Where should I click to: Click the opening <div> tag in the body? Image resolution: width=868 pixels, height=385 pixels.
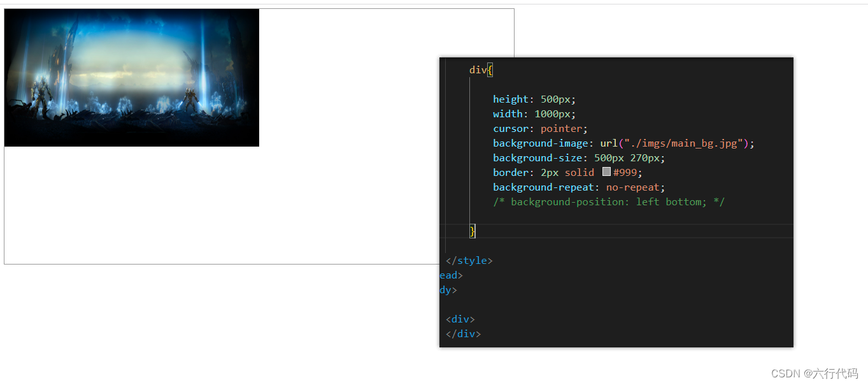tap(460, 319)
